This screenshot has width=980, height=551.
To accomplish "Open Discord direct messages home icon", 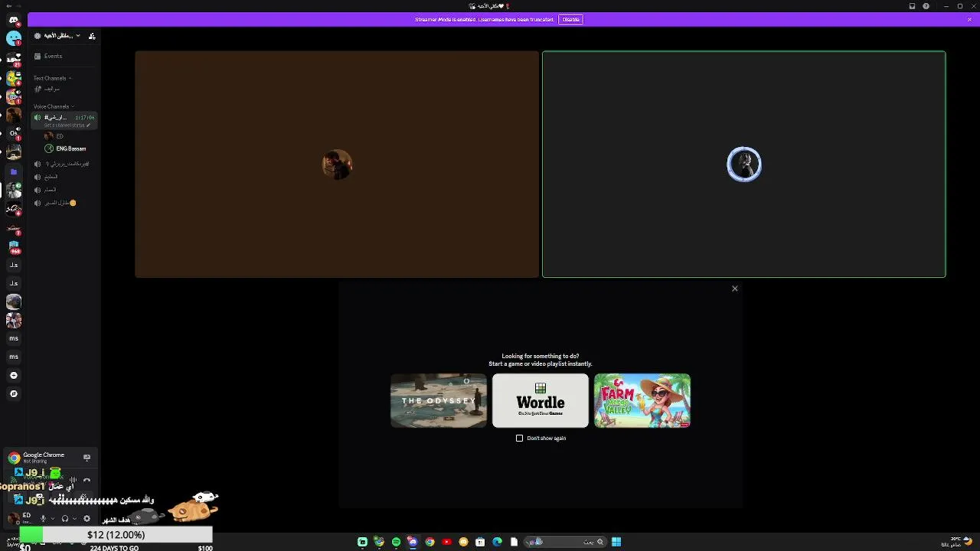I will click(13, 20).
